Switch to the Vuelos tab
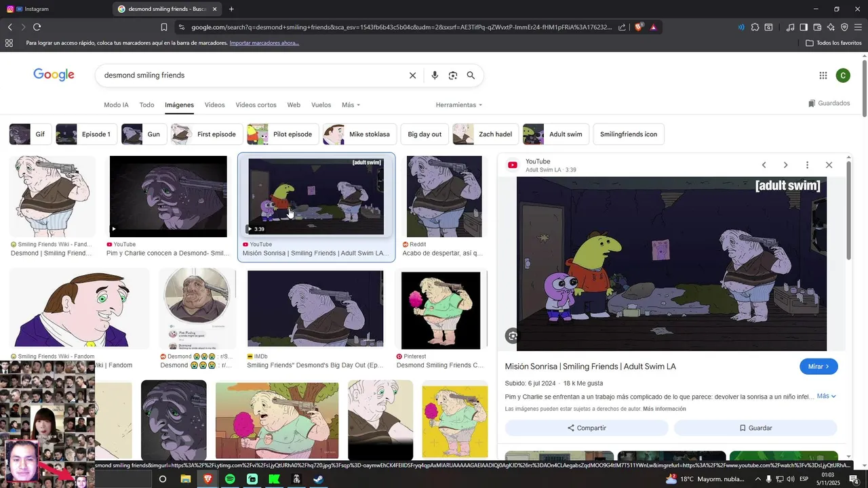Screen dimensions: 868x488 coord(321,105)
